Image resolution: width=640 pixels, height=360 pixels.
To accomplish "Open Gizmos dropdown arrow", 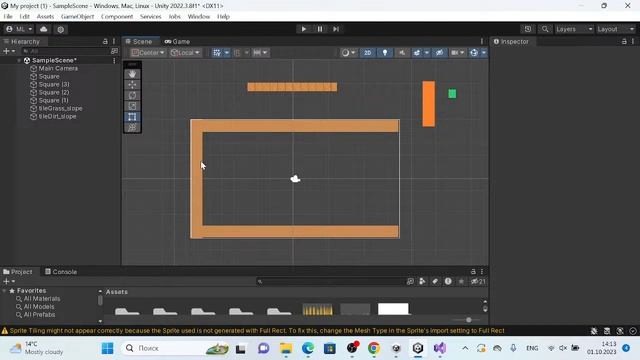I will click(x=484, y=53).
